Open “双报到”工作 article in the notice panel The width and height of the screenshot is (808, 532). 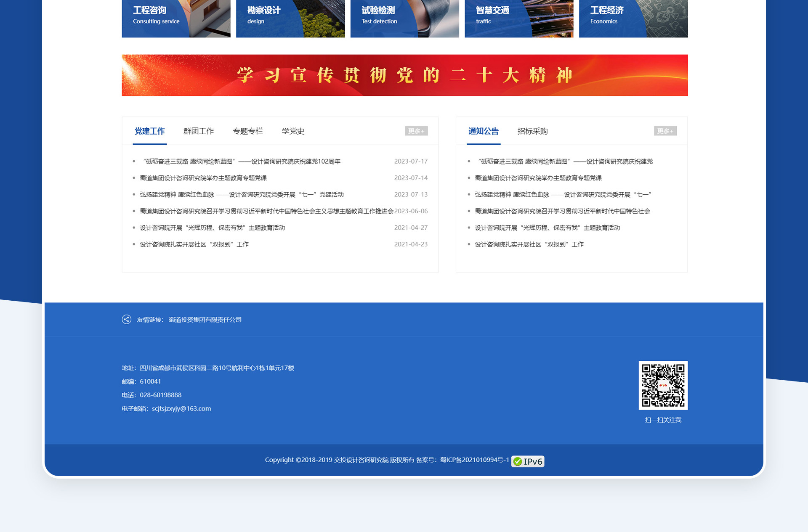pos(529,244)
